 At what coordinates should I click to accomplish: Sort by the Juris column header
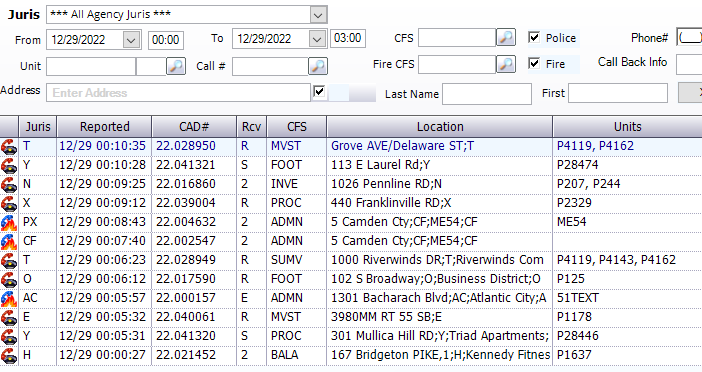click(38, 127)
